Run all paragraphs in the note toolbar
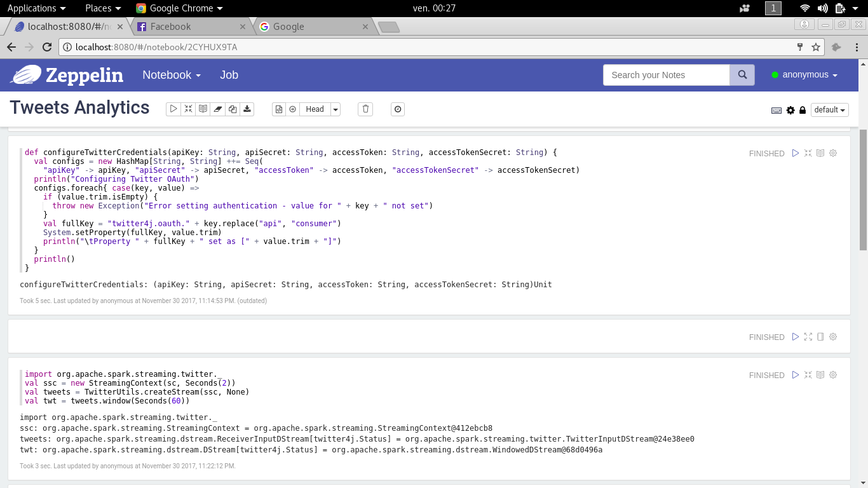 click(x=173, y=109)
